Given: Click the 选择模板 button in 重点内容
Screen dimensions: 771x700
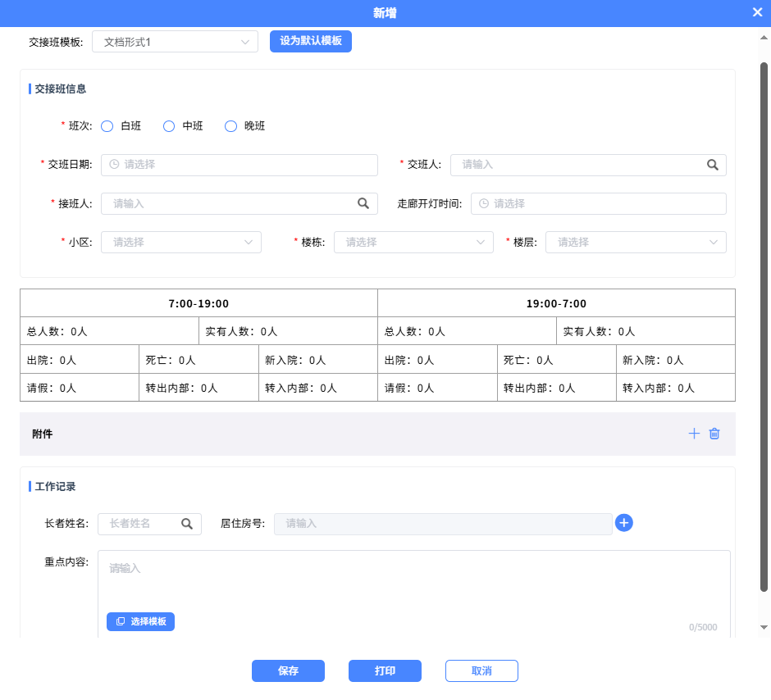Looking at the screenshot, I should (x=140, y=622).
